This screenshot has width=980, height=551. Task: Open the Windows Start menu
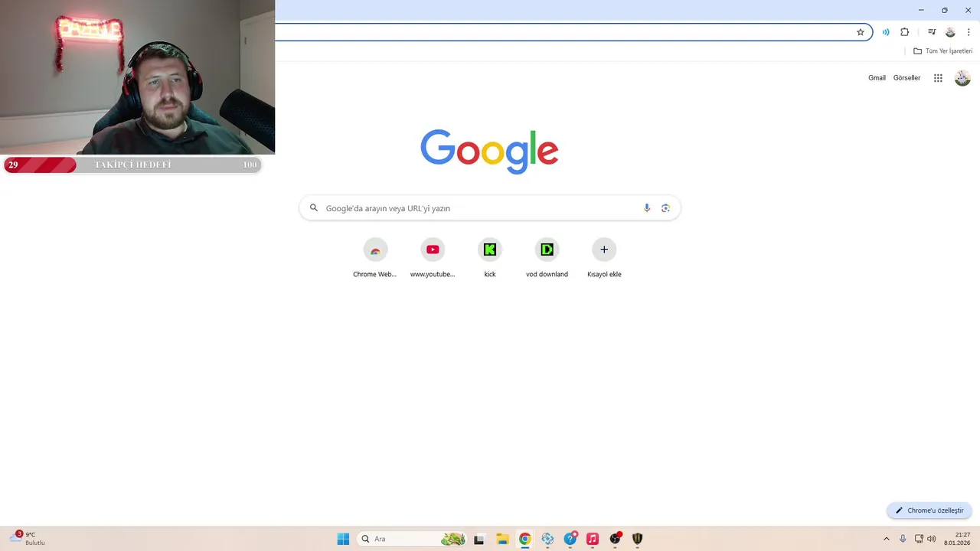(x=343, y=539)
